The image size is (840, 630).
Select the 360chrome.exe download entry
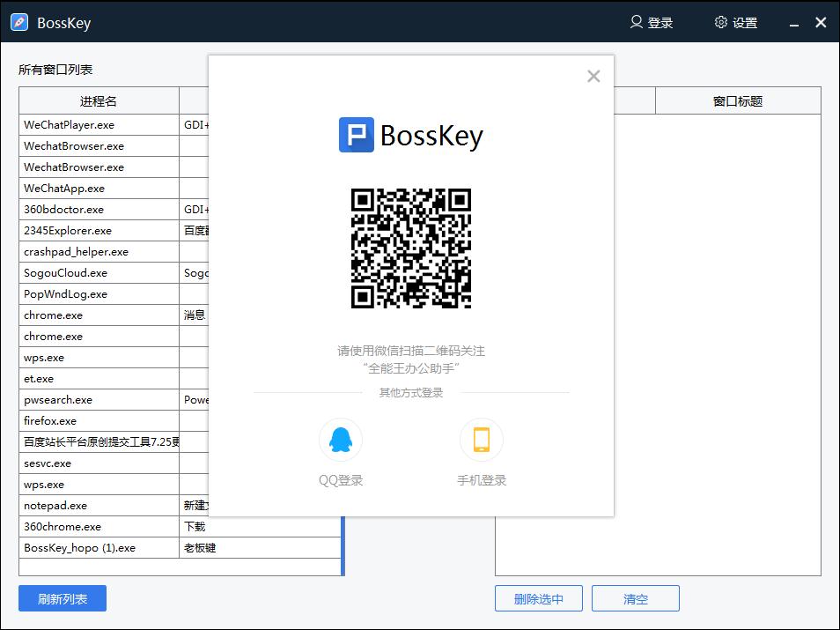tap(99, 526)
